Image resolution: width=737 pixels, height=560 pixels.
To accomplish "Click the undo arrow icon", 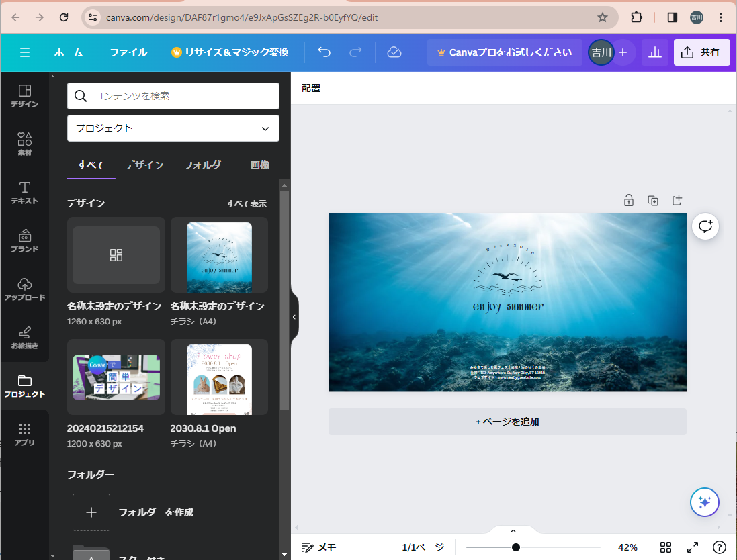I will pyautogui.click(x=324, y=52).
